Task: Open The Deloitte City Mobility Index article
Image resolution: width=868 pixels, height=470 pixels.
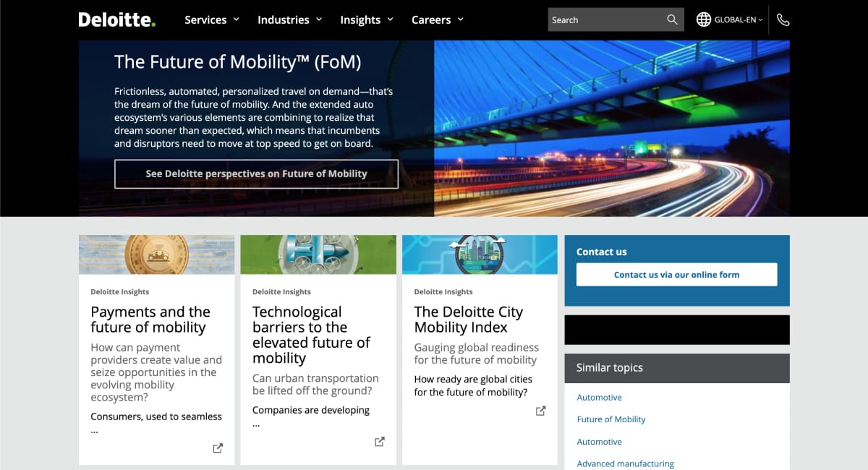Action: pos(468,320)
